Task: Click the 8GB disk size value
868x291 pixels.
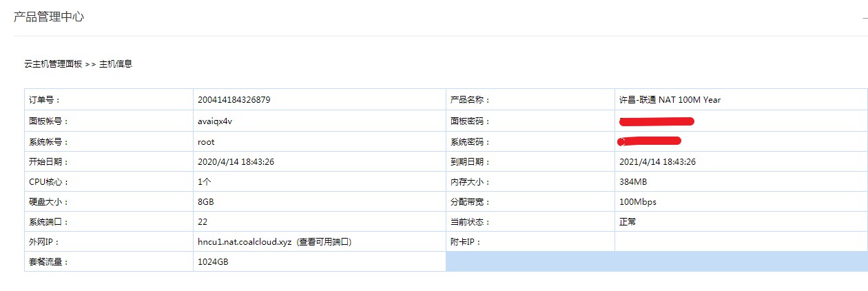Action: tap(206, 202)
